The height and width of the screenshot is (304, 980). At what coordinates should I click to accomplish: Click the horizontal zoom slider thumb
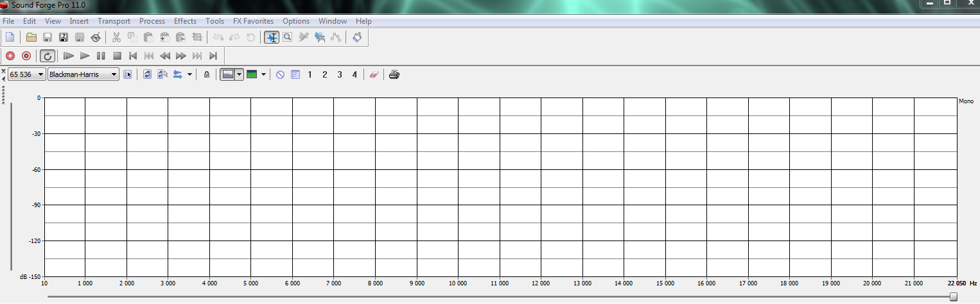(x=953, y=296)
